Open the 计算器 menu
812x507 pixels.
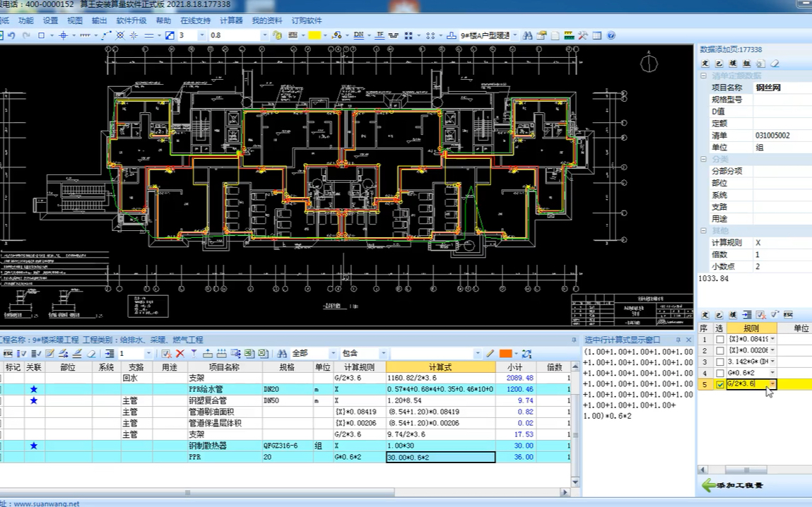point(231,20)
